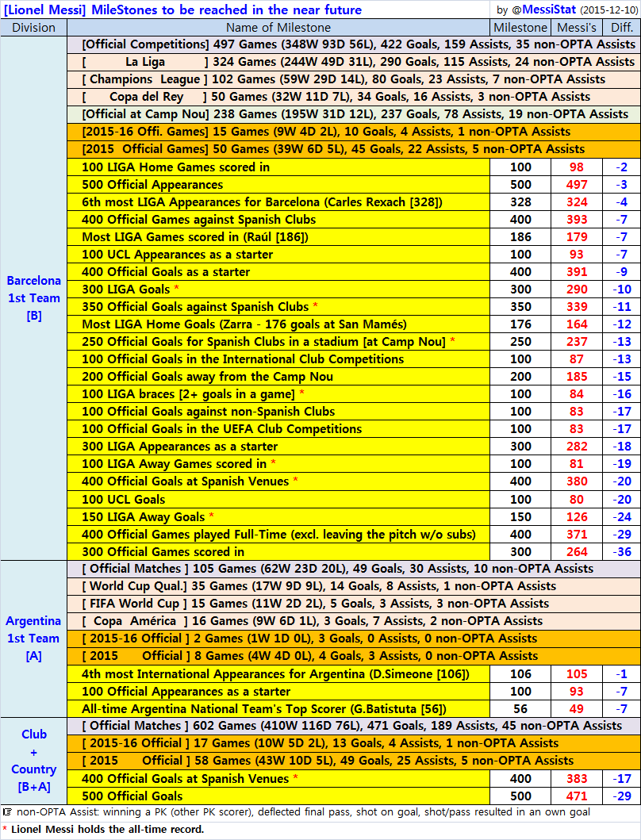Click the 'Official Matches 602 Games' row
Image resolution: width=641 pixels, height=840 pixels.
[354, 726]
